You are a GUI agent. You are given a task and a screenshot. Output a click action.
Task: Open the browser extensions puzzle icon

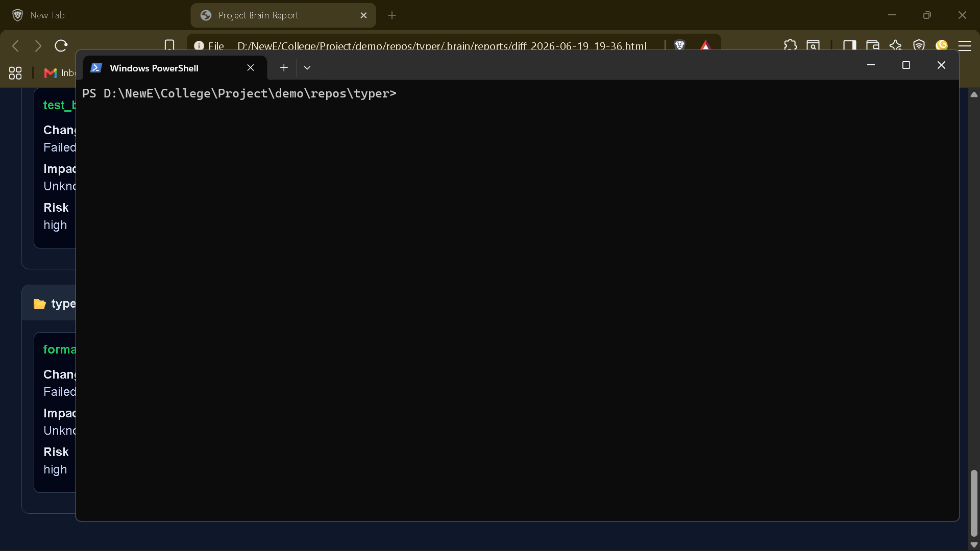click(x=790, y=45)
